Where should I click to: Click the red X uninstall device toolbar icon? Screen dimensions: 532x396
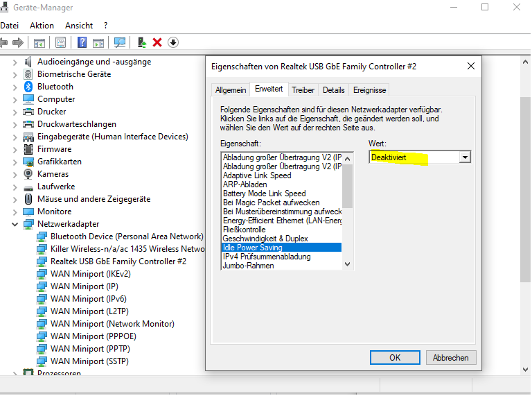(x=157, y=42)
